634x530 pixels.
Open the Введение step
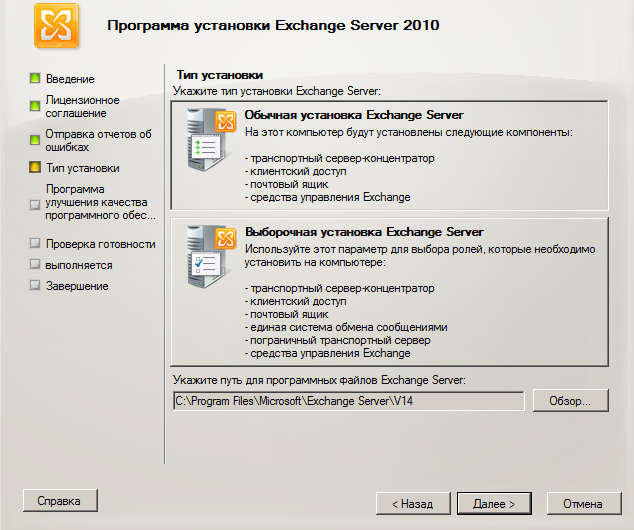(70, 79)
